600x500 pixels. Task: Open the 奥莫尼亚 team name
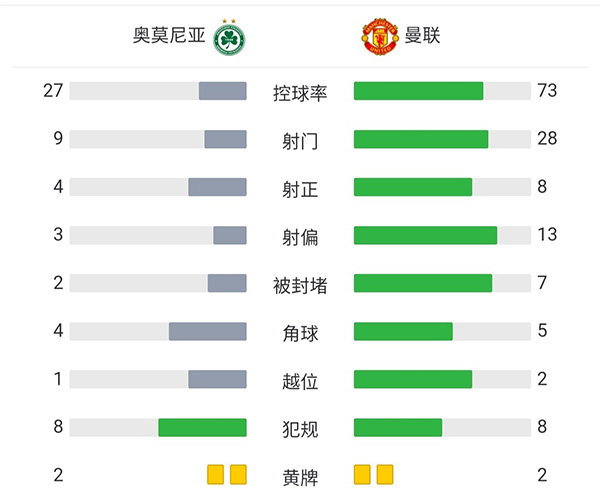[x=171, y=36]
